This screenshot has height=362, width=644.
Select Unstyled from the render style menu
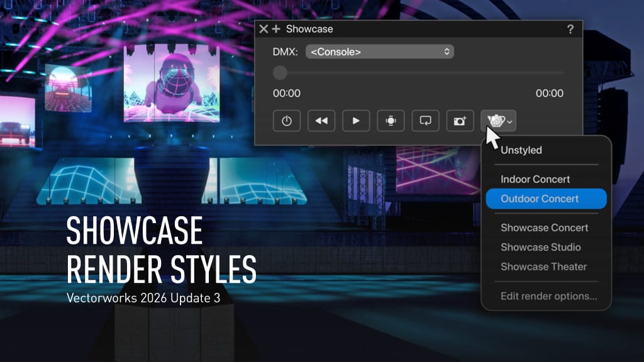521,150
